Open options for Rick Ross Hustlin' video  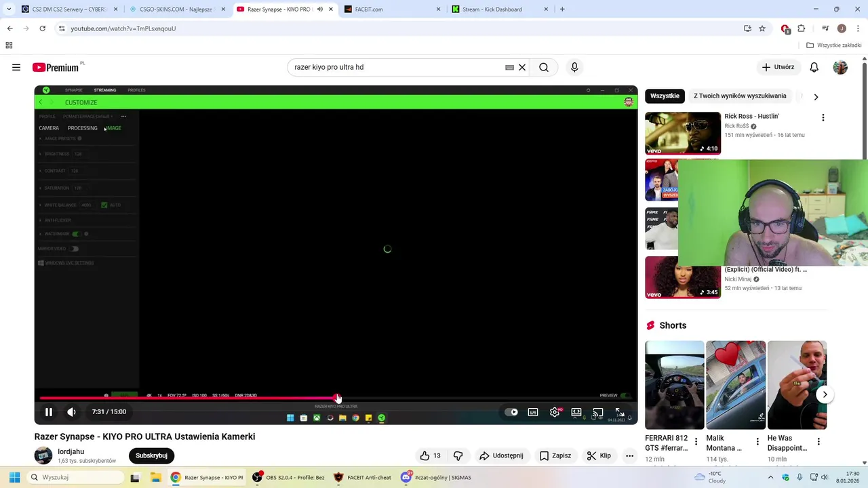(823, 117)
